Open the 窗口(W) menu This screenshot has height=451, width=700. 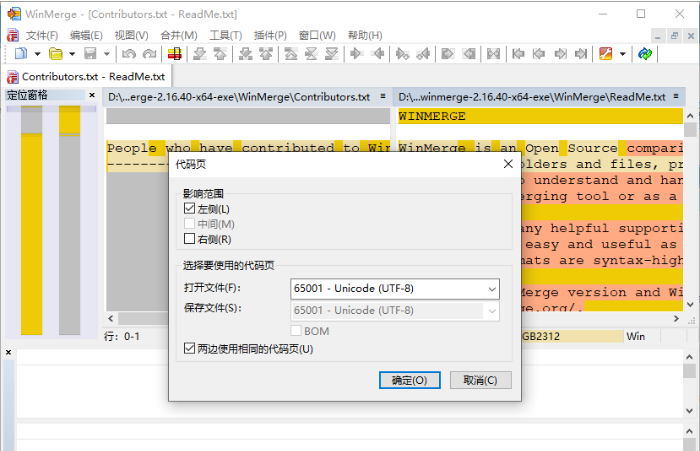pos(317,35)
